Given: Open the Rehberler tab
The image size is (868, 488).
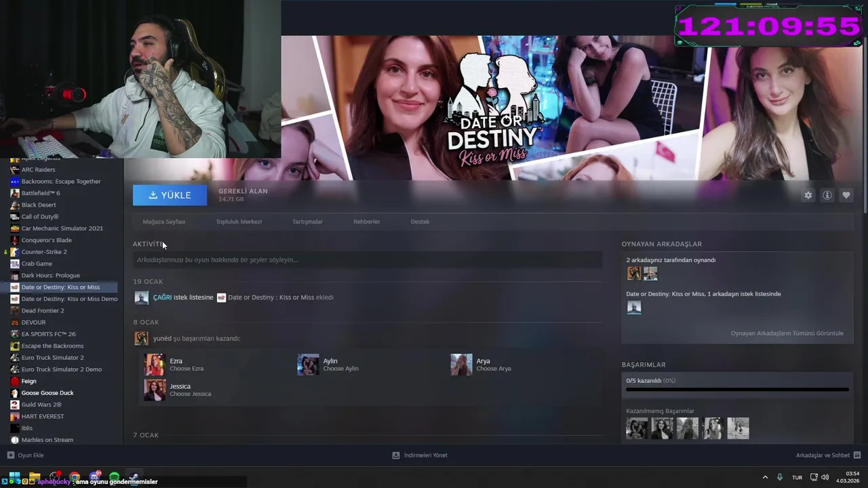Looking at the screenshot, I should click(366, 222).
